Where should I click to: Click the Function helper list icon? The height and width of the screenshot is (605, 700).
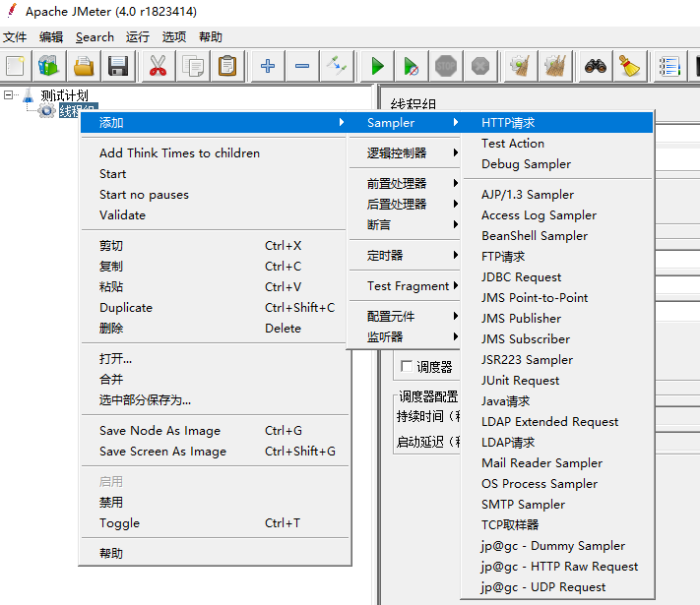click(x=669, y=67)
